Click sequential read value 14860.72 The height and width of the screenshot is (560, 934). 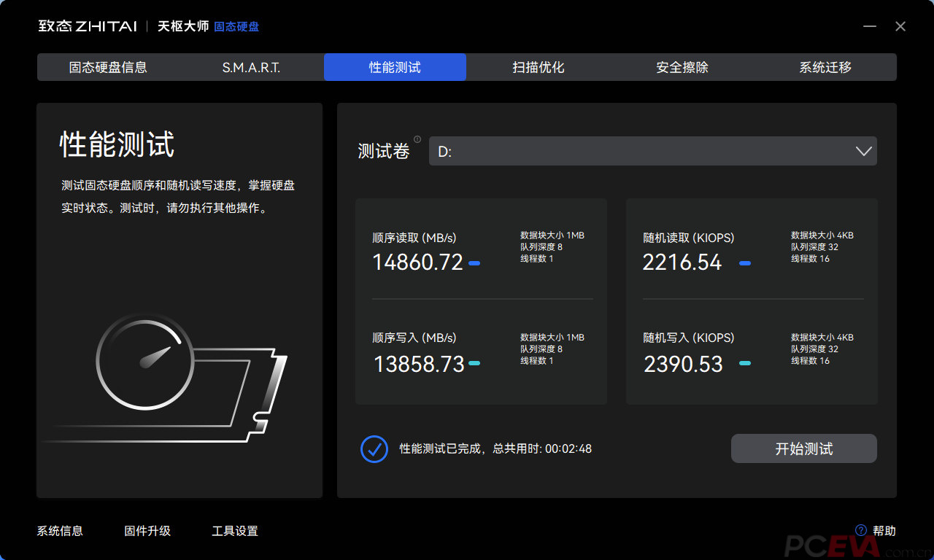pyautogui.click(x=418, y=262)
